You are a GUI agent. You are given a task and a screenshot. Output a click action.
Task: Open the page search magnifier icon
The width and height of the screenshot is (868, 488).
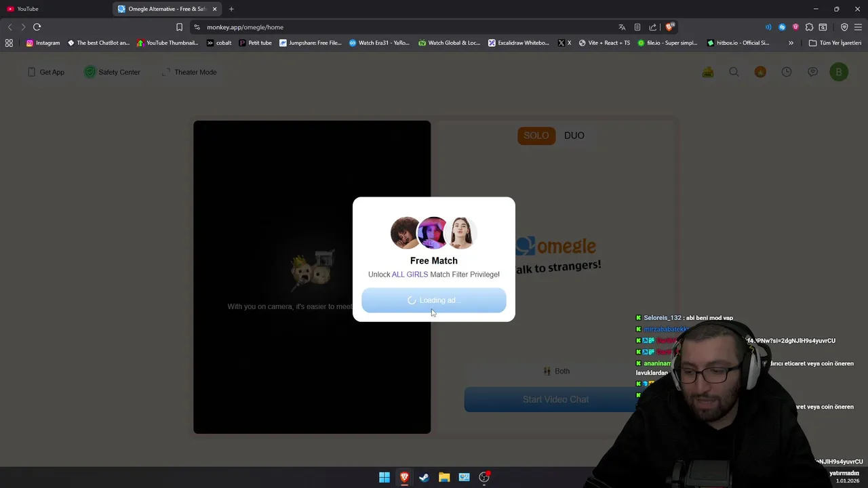click(x=734, y=72)
